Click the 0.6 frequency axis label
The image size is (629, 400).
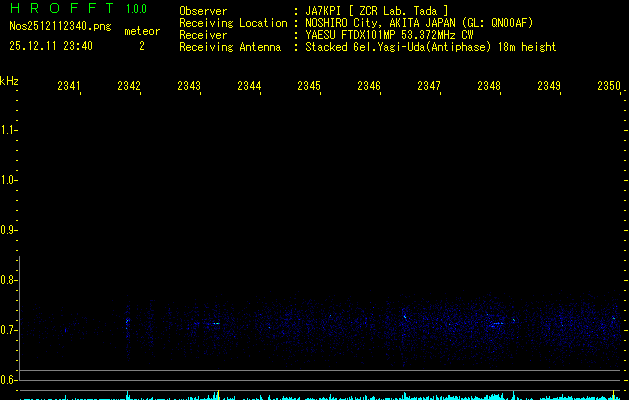[9, 380]
